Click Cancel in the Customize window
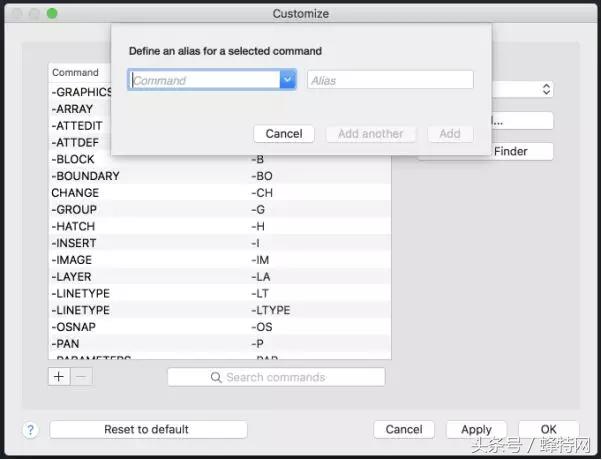 404,429
